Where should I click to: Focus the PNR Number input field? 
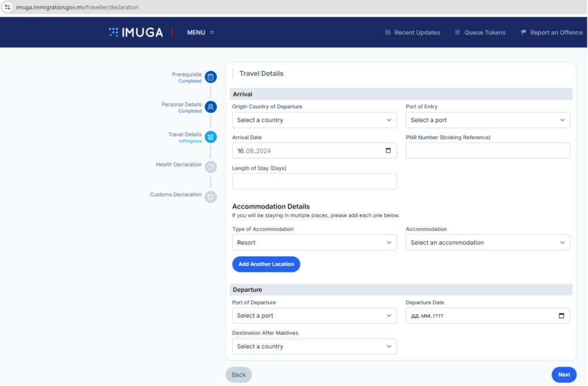487,150
